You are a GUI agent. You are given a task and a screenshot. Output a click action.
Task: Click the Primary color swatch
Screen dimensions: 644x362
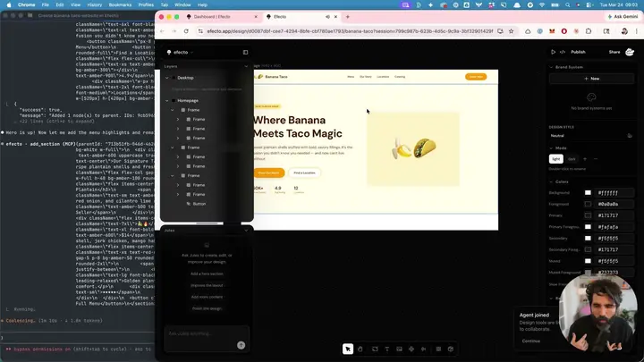pos(588,215)
